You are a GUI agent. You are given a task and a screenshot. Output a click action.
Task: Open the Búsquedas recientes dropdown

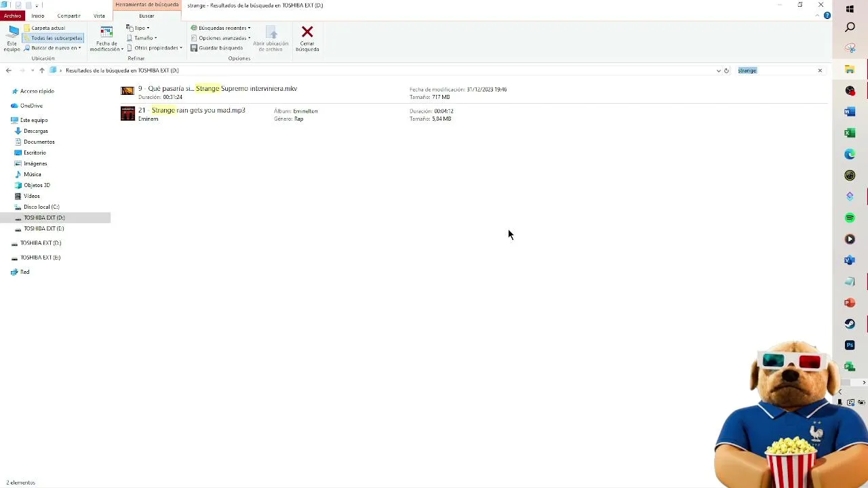[x=220, y=28]
